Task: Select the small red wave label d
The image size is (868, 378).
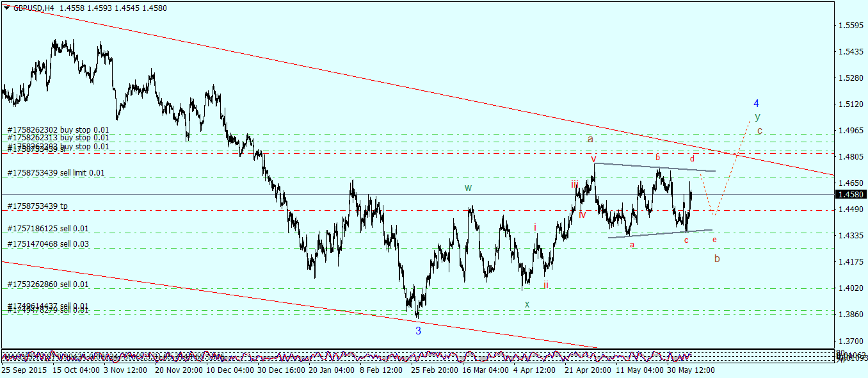Action: click(692, 158)
